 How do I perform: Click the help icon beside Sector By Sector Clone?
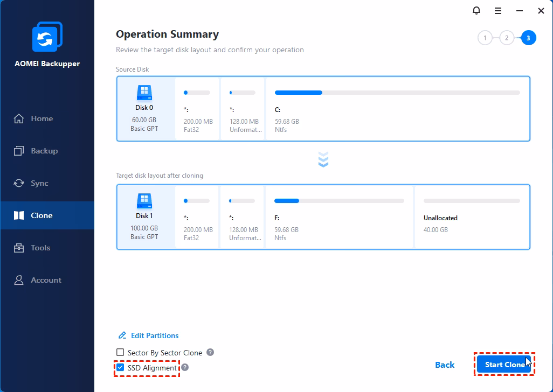210,353
